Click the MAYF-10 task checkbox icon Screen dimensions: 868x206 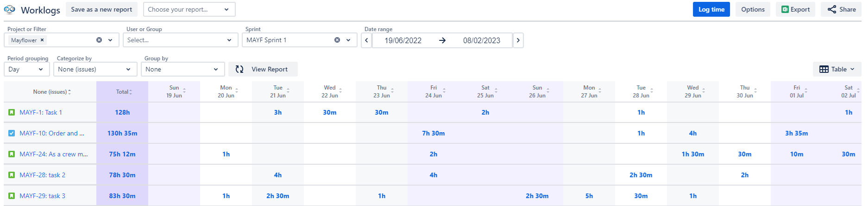tap(12, 133)
